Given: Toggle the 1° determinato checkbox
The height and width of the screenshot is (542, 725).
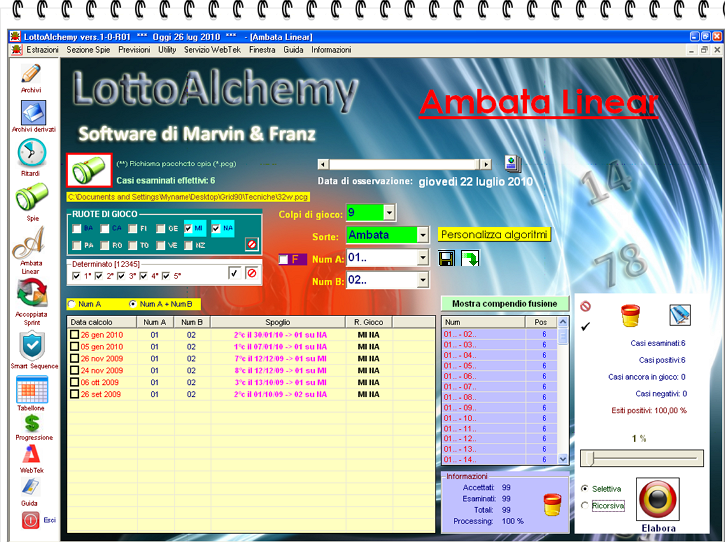Looking at the screenshot, I should pos(76,276).
